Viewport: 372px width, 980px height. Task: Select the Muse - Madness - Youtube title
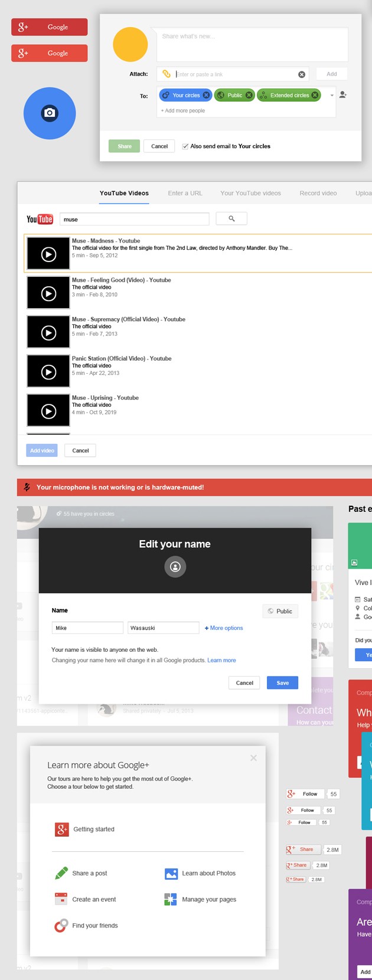coord(106,241)
